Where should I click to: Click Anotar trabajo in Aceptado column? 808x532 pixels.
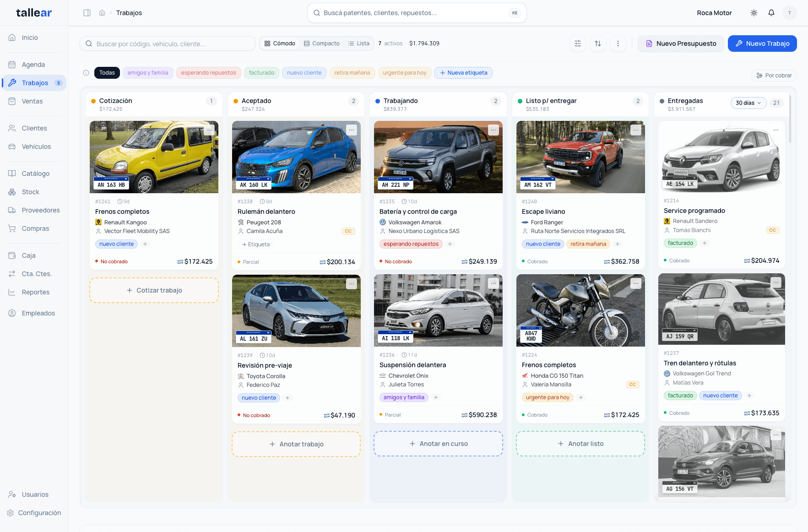[x=296, y=444]
